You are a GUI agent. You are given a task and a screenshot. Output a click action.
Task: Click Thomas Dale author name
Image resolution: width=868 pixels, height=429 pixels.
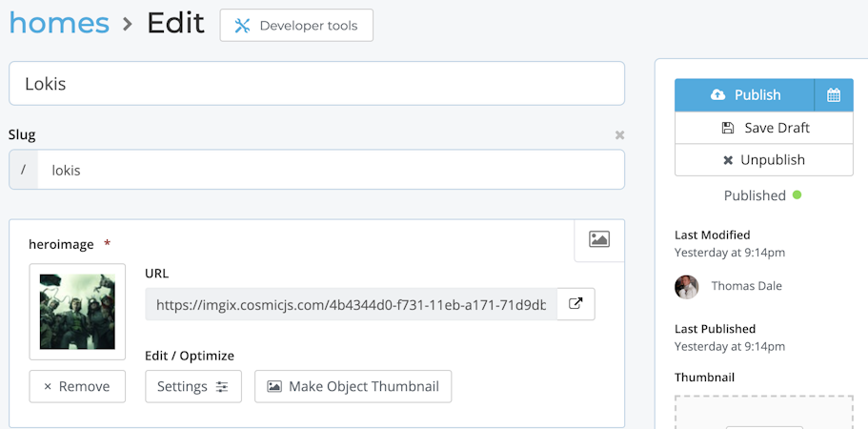[748, 286]
